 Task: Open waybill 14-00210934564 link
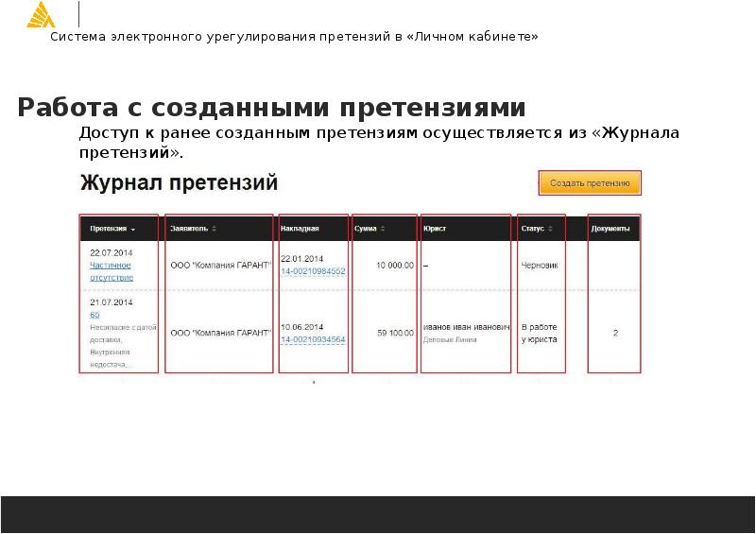coord(313,339)
